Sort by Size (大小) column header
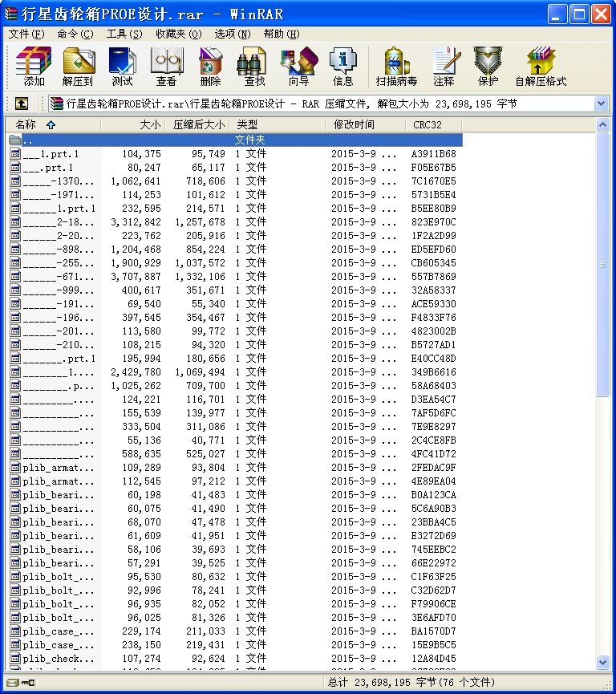The height and width of the screenshot is (694, 616). point(133,125)
